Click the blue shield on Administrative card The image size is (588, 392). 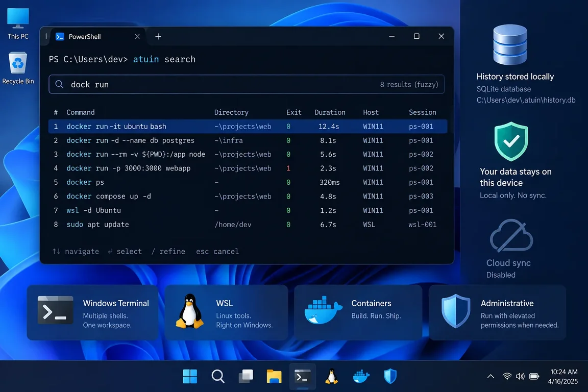coord(456,311)
